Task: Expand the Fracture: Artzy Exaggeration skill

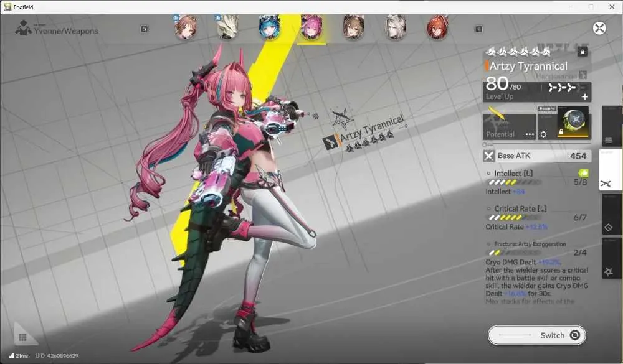Action: [530, 244]
